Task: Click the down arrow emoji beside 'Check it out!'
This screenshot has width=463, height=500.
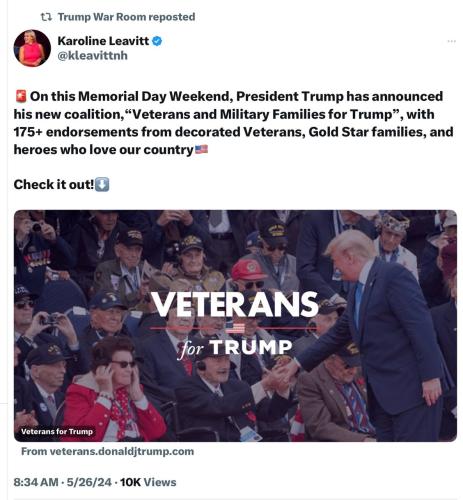Action: tap(102, 184)
